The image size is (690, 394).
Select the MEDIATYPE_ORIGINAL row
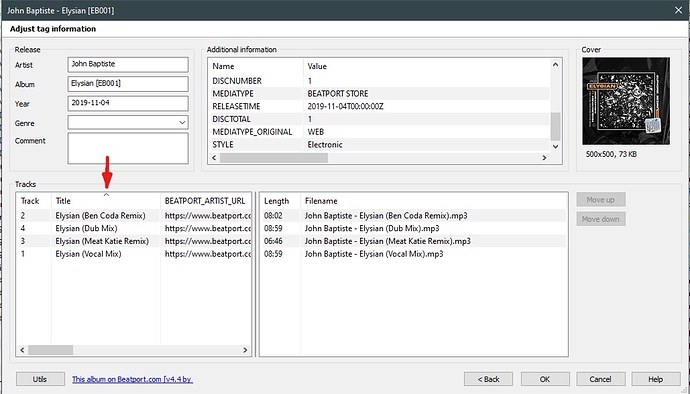pyautogui.click(x=379, y=132)
